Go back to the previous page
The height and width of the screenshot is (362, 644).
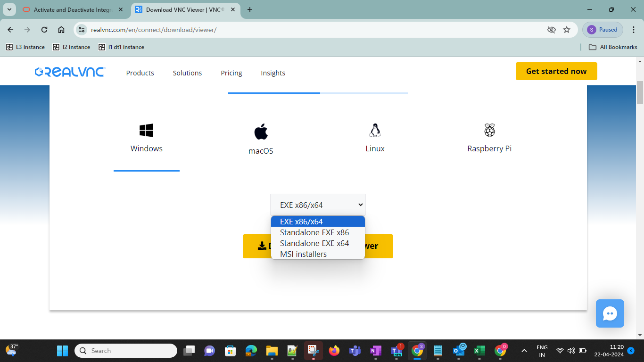point(11,30)
